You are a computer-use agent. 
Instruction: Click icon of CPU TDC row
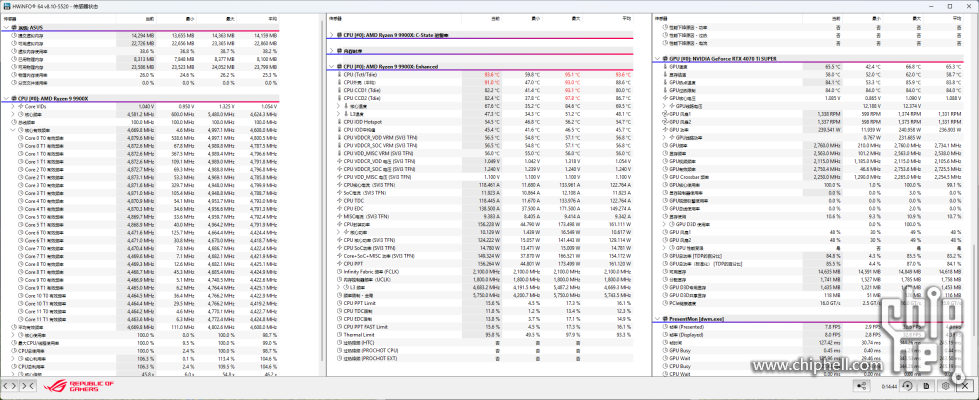coord(339,200)
